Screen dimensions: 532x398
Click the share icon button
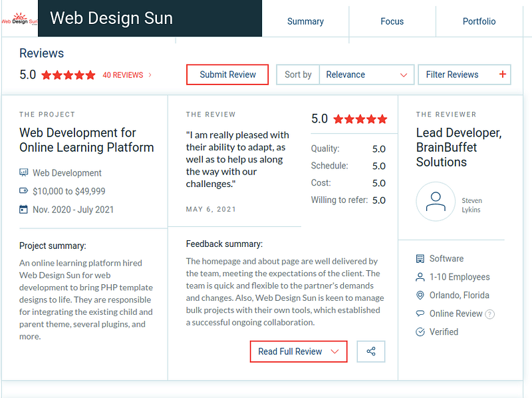coord(371,351)
